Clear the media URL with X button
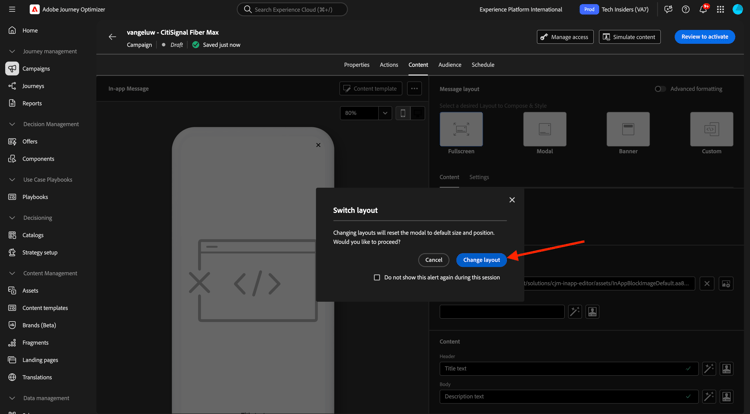Screen dimensions: 750x414 click(x=706, y=283)
